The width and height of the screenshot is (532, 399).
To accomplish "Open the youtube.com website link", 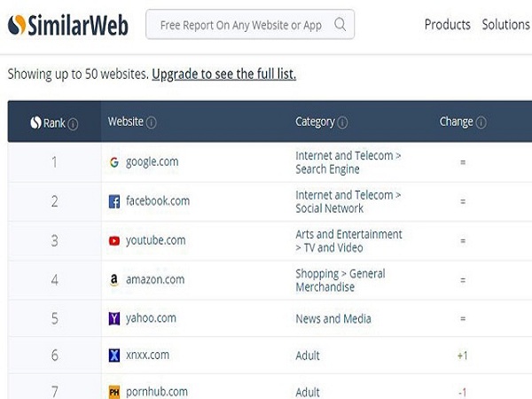I will pos(155,240).
